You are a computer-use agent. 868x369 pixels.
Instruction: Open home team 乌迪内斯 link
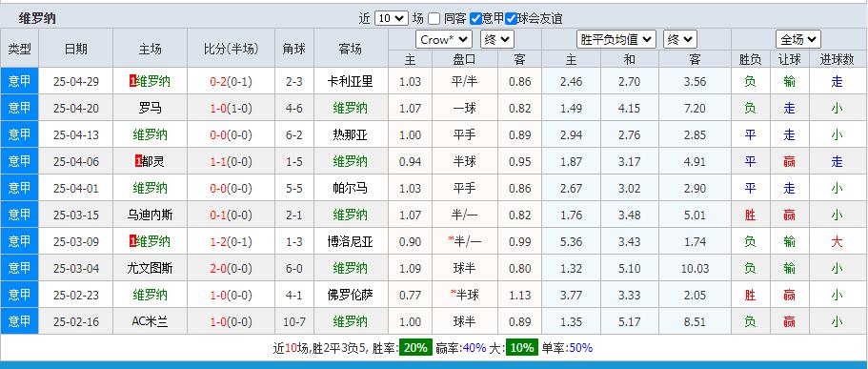150,215
